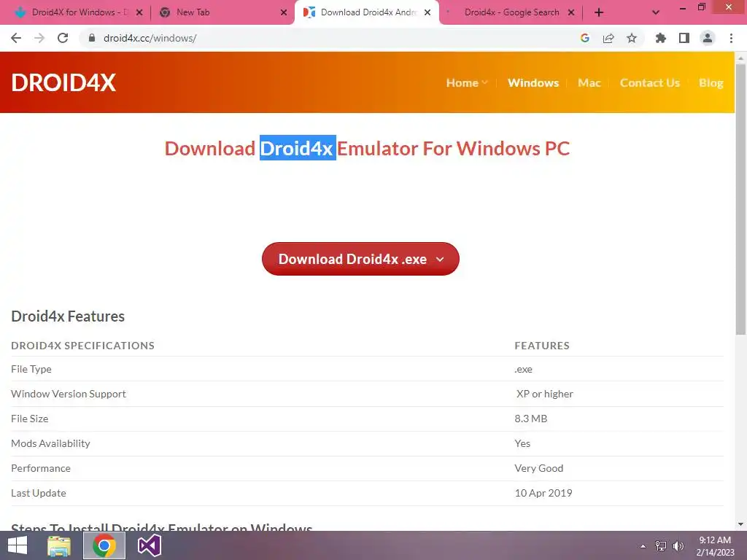747x560 pixels.
Task: Open File Explorer from taskbar
Action: (x=59, y=545)
